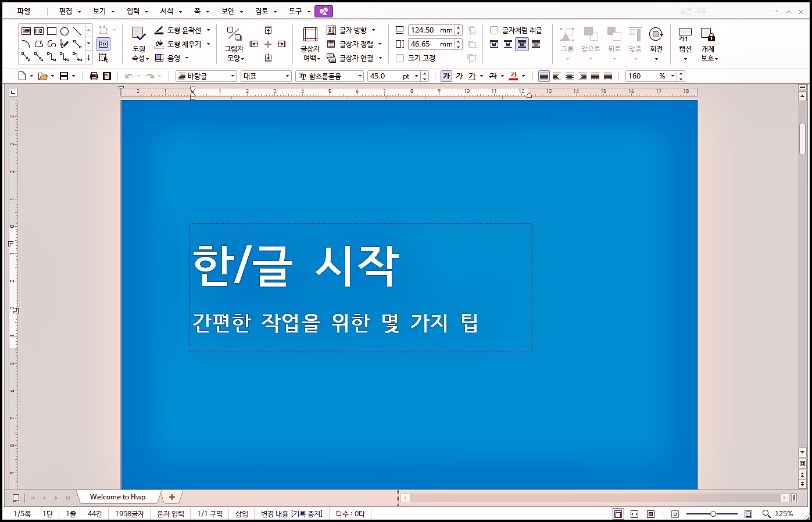This screenshot has height=522, width=812.
Task: Switch to fit-width view in status bar
Action: pyautogui.click(x=635, y=514)
